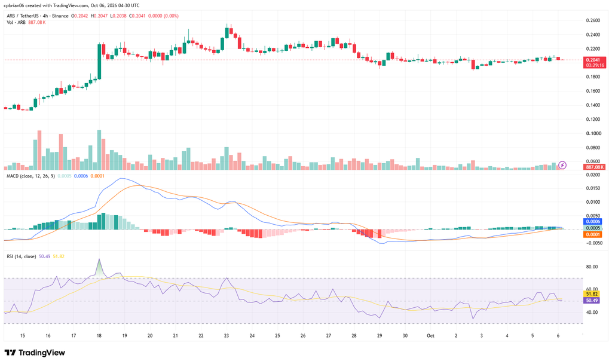Click the 23 date axis label
Viewport: 612px width, 364px height.
[x=227, y=336]
